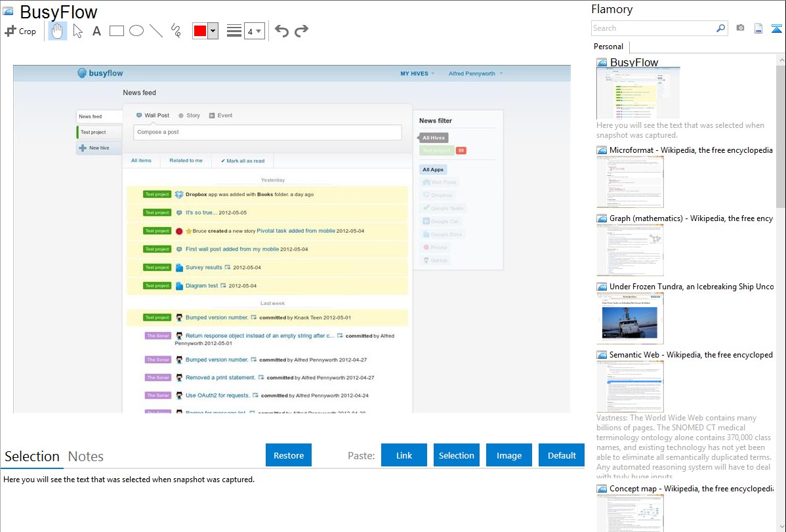Select News feed in snapshot sidebar
Screen dimensions: 786x532
[99, 116]
